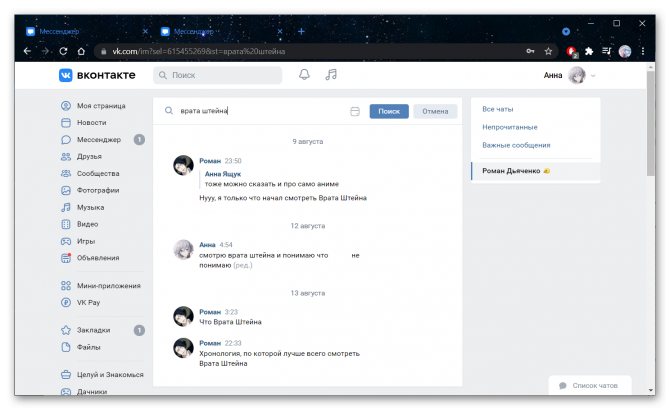Open the VK logo home link
Viewport: 670px width, 410px height.
coord(97,75)
